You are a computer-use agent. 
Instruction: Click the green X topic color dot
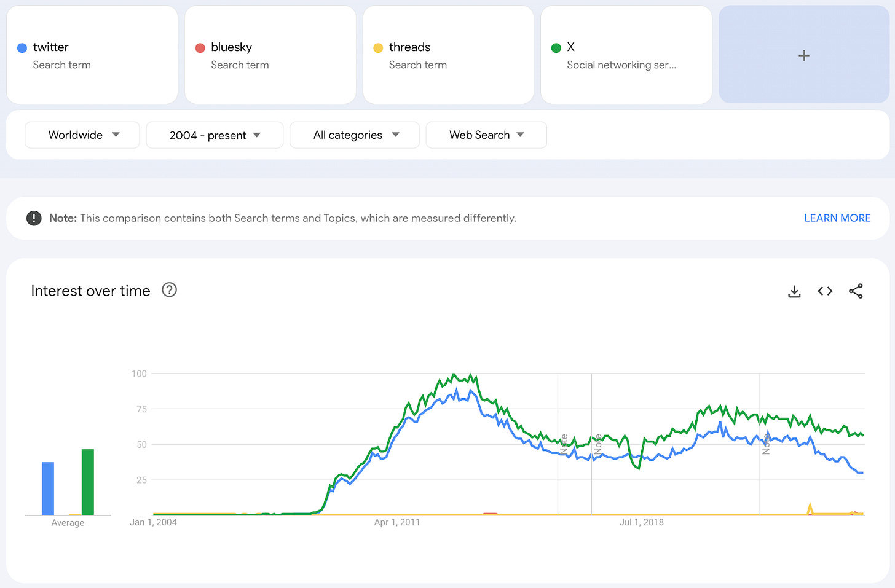[556, 48]
